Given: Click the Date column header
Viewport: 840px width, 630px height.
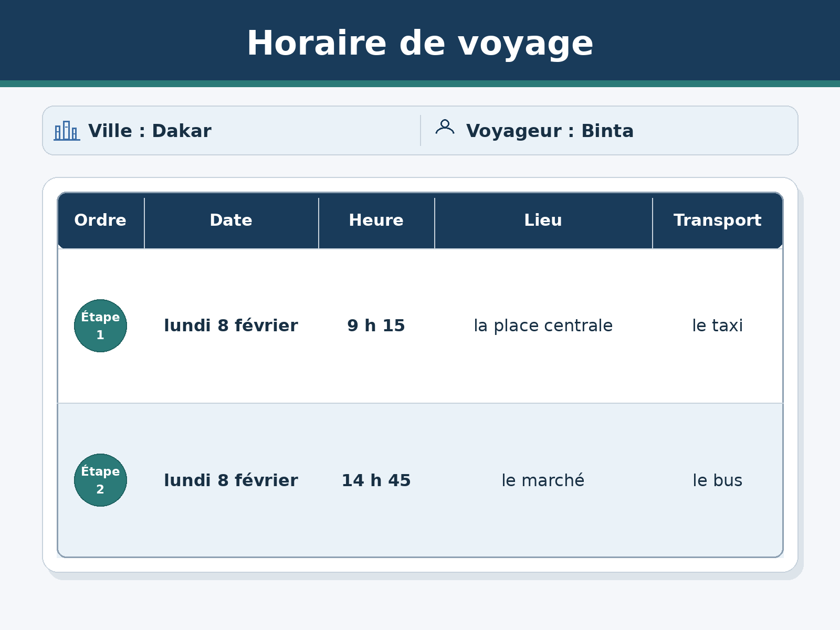Looking at the screenshot, I should point(231,220).
